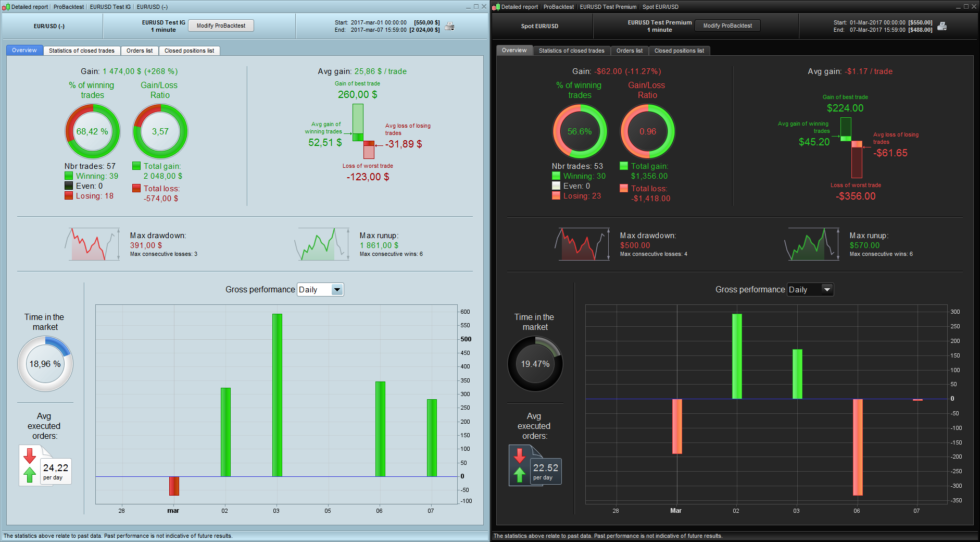980x542 pixels.
Task: Click max runup chart icon in right report
Action: coord(812,244)
